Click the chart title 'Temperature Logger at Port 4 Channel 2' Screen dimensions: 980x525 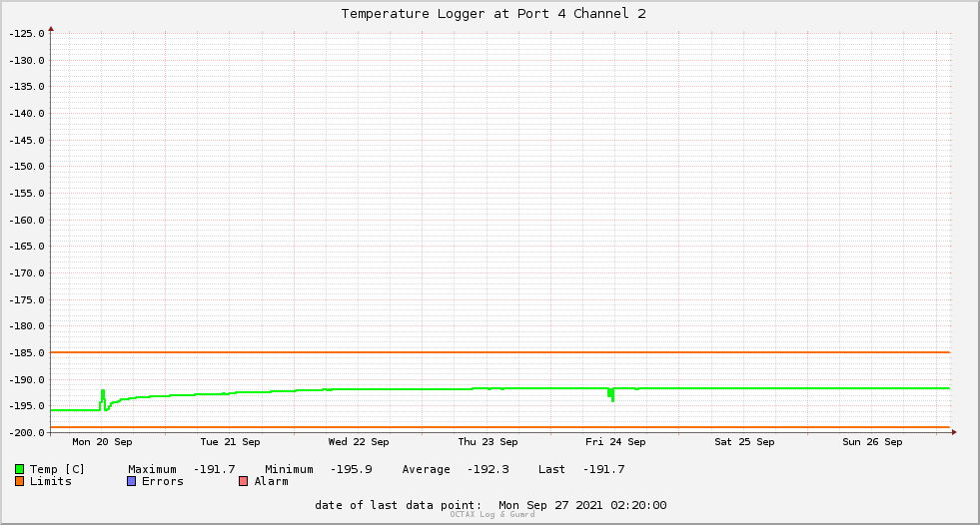[x=493, y=14]
